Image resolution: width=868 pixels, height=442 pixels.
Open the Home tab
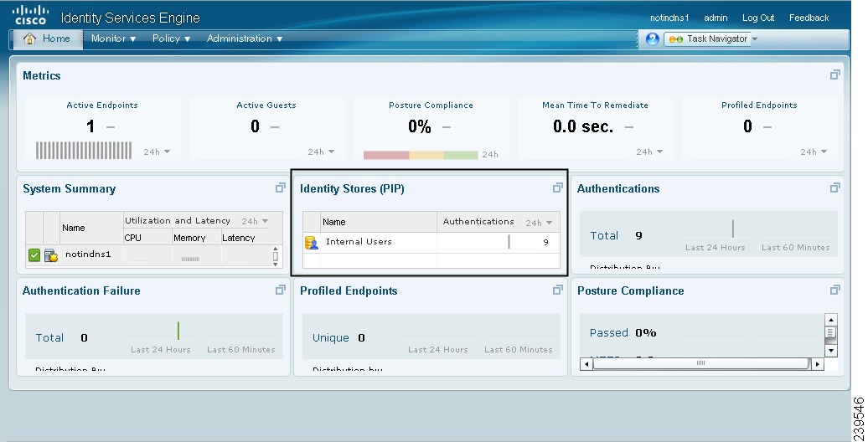click(47, 39)
